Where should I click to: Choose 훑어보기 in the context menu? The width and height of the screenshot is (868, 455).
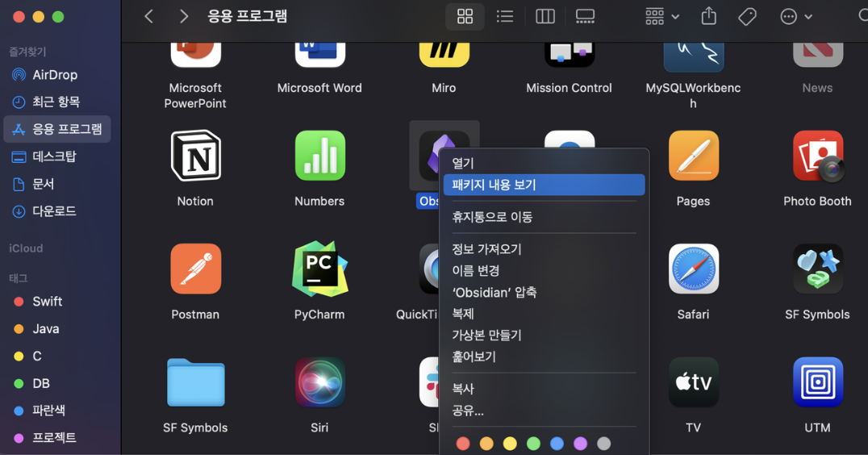[x=545, y=357]
